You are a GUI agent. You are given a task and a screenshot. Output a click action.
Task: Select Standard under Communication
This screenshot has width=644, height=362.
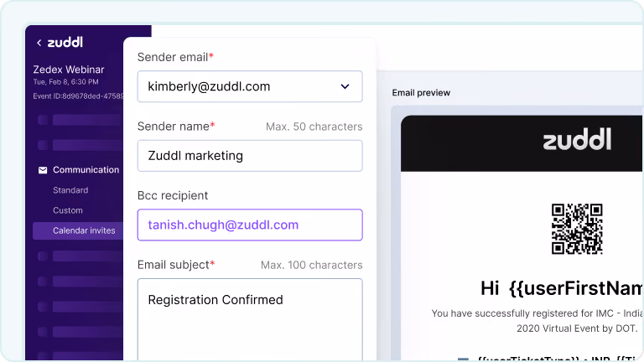coord(70,190)
